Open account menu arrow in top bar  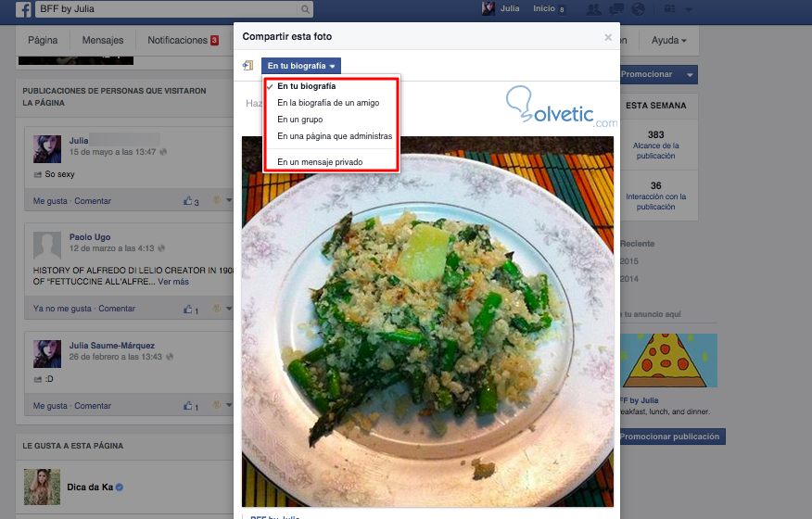click(689, 9)
